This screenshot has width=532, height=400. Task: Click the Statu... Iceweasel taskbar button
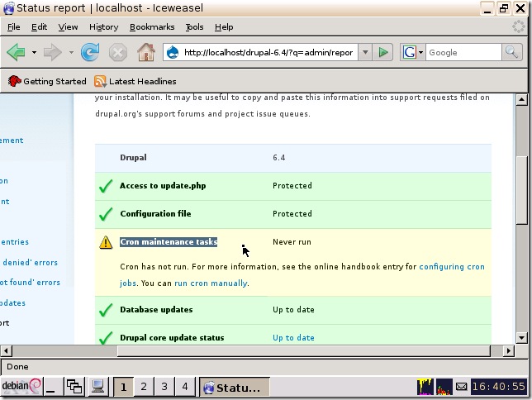click(235, 387)
